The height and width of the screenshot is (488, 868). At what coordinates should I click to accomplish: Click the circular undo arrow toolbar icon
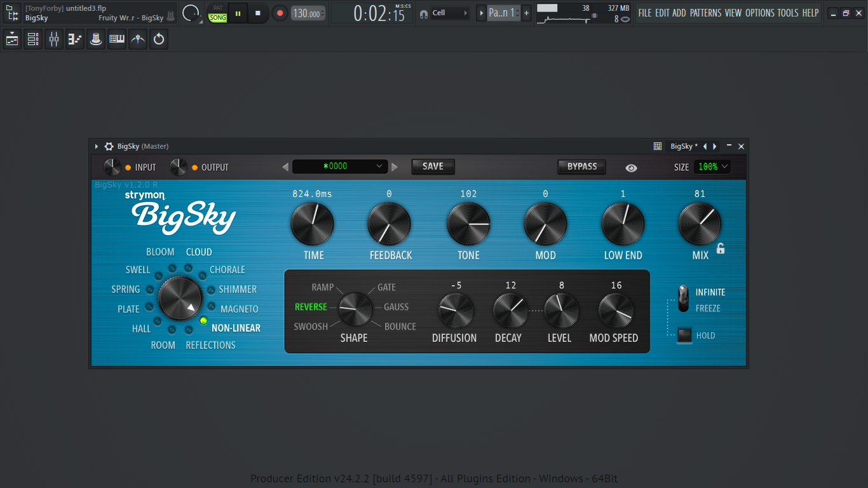(159, 40)
